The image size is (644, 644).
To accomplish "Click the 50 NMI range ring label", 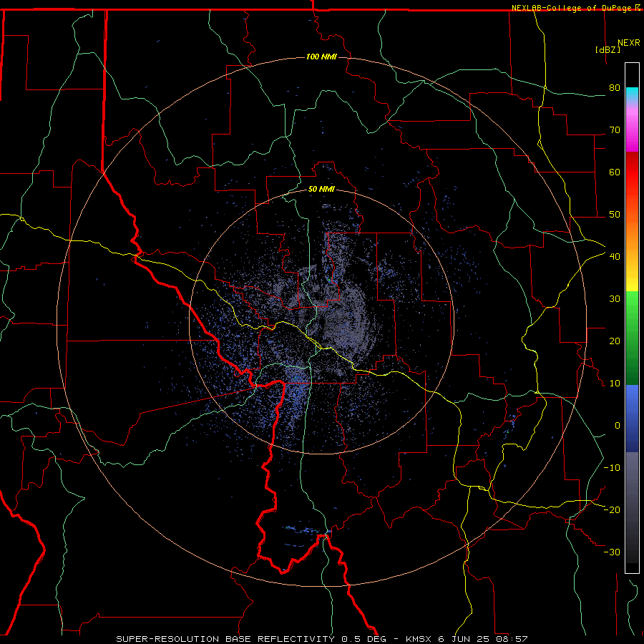I will click(x=321, y=190).
